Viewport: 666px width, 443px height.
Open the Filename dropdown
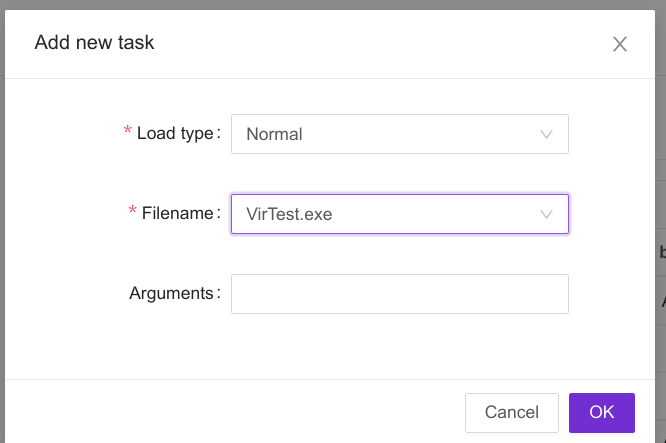click(399, 214)
